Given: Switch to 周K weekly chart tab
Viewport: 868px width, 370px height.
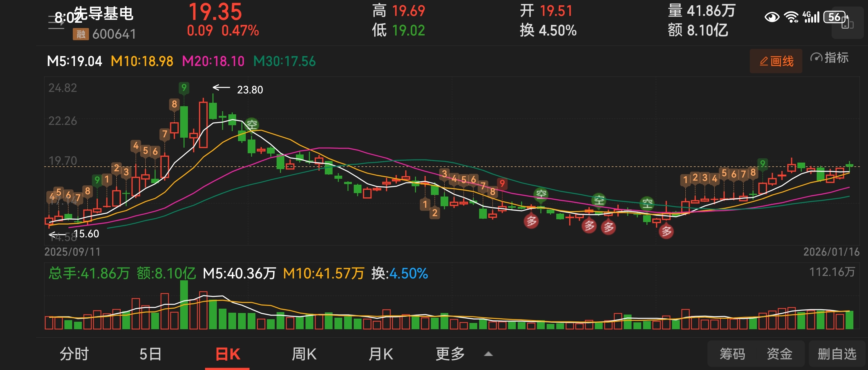Looking at the screenshot, I should click(x=304, y=354).
